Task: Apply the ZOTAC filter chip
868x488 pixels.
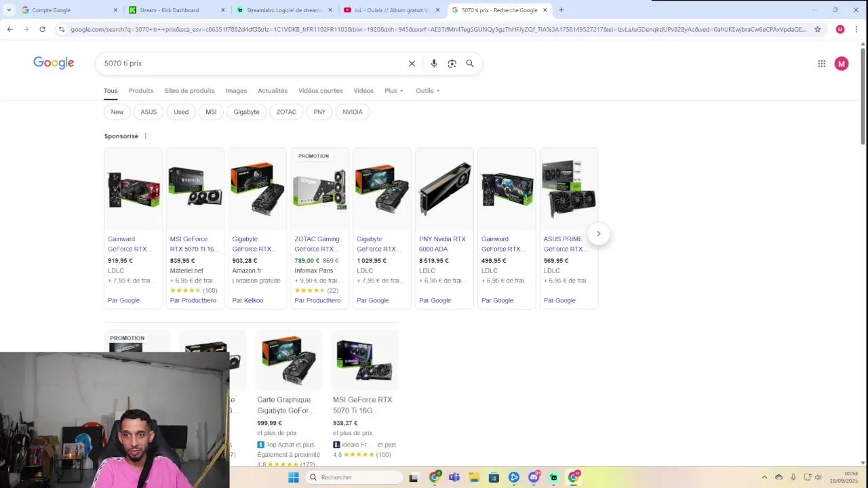Action: 286,112
